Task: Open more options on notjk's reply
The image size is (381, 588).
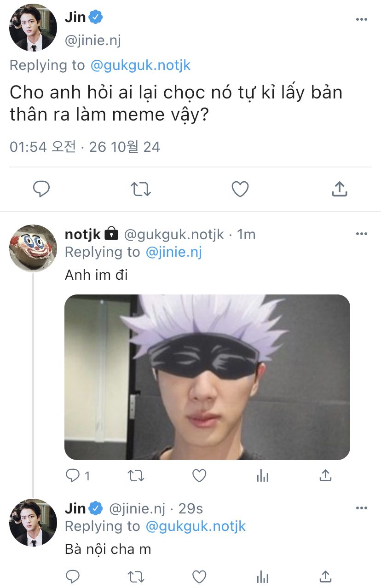Action: coord(362,234)
